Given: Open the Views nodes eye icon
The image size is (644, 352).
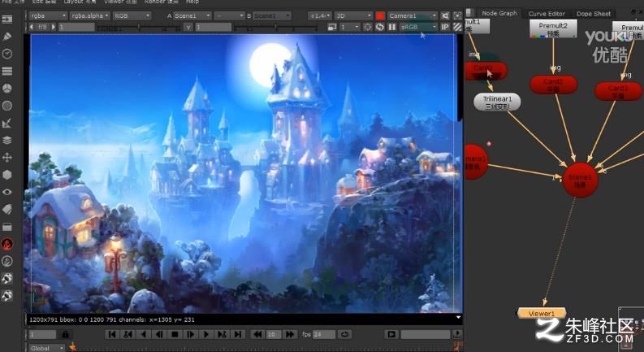Looking at the screenshot, I should (7, 192).
